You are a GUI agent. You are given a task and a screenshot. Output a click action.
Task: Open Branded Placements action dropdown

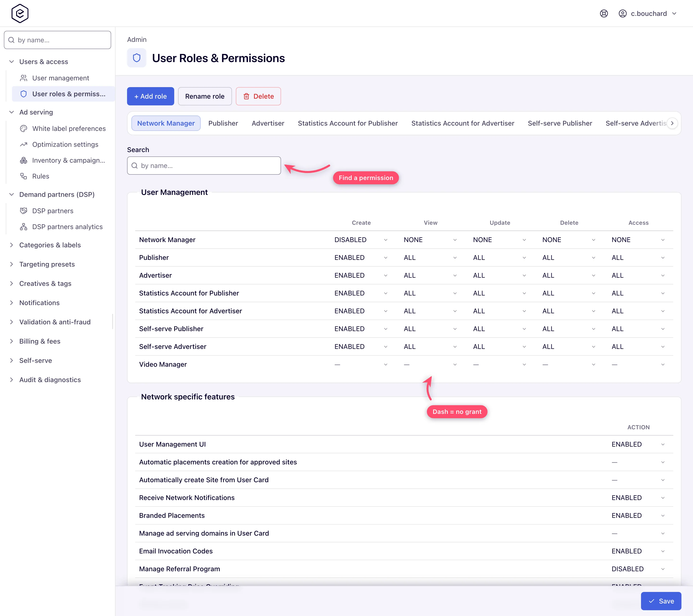pyautogui.click(x=638, y=516)
